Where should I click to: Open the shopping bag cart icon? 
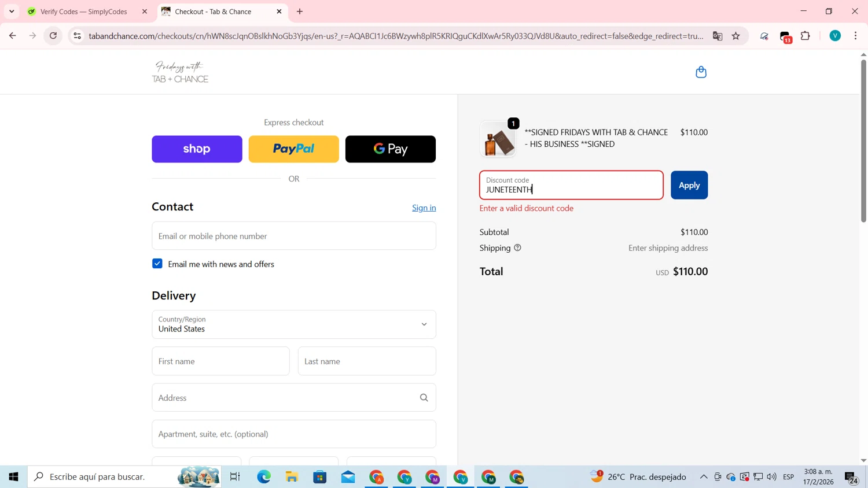[x=701, y=72]
